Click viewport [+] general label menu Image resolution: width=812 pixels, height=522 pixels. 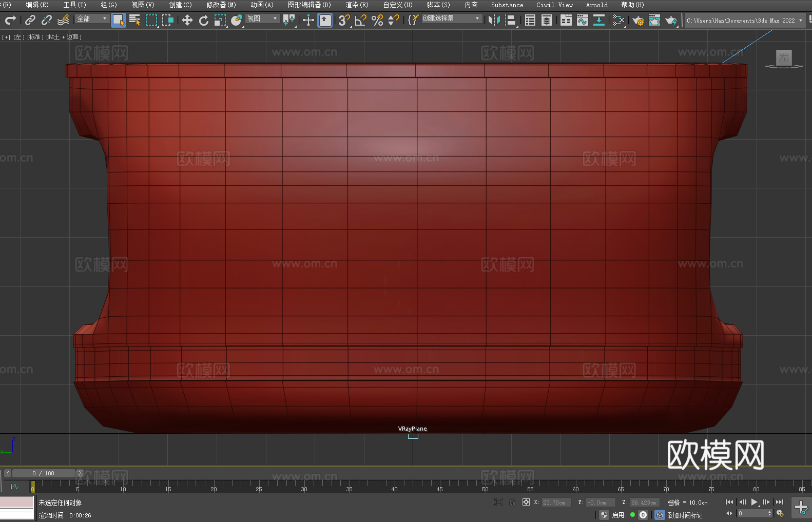pyautogui.click(x=6, y=37)
